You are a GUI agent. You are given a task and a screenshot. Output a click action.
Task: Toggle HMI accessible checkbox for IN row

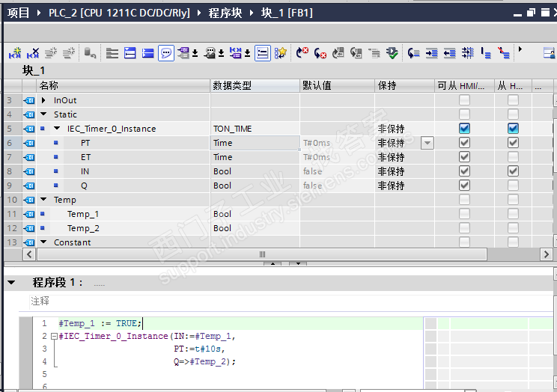(464, 171)
